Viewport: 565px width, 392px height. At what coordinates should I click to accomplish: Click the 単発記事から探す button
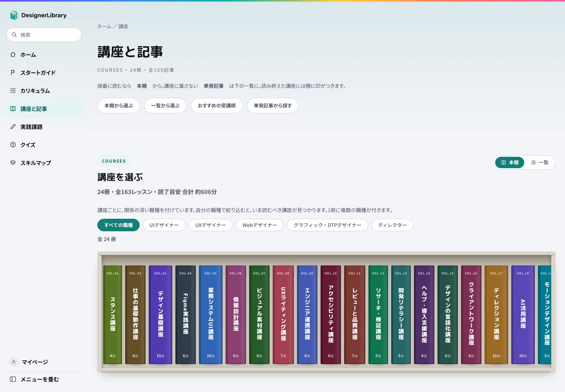point(273,105)
